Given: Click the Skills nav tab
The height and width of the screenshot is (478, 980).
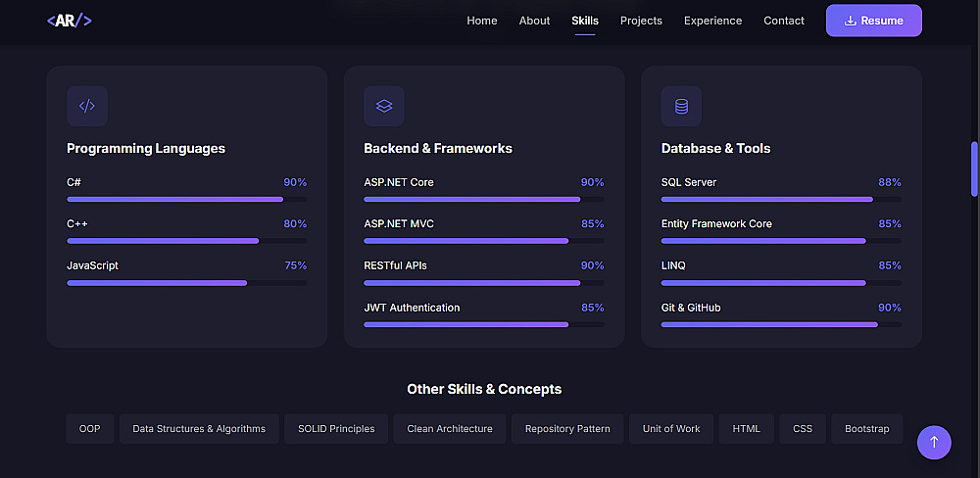Looking at the screenshot, I should pyautogui.click(x=585, y=21).
